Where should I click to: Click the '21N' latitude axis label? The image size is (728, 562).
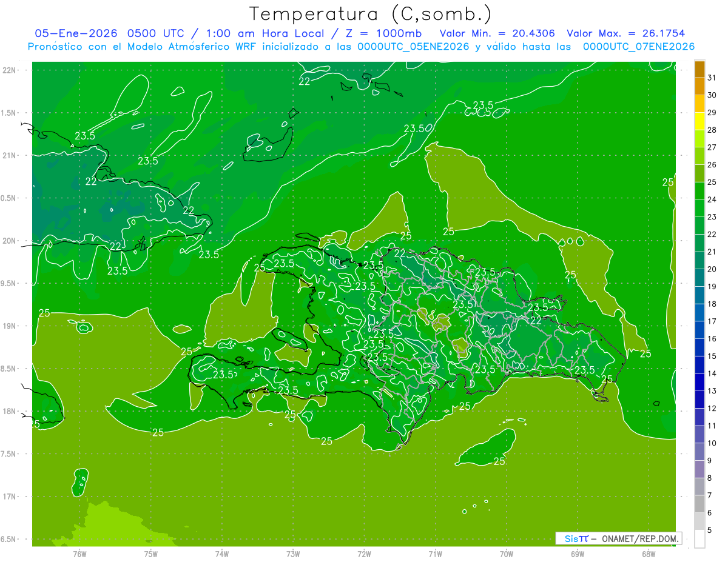click(x=9, y=155)
